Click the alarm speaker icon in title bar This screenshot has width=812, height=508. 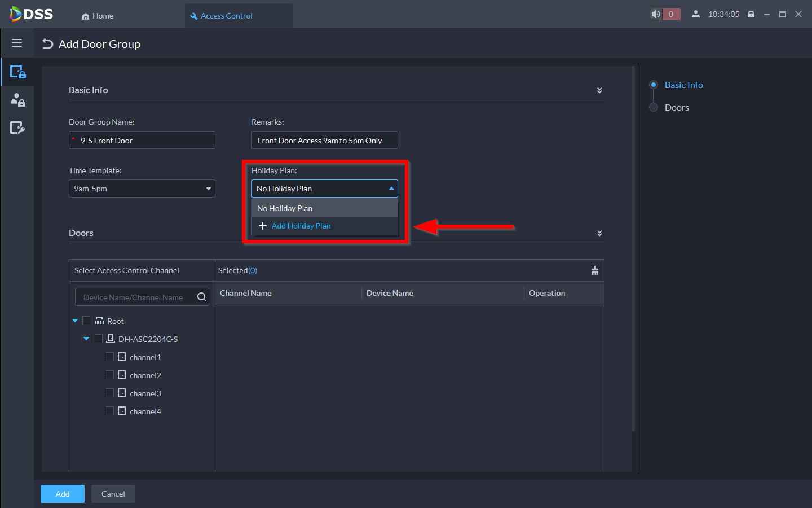[656, 15]
